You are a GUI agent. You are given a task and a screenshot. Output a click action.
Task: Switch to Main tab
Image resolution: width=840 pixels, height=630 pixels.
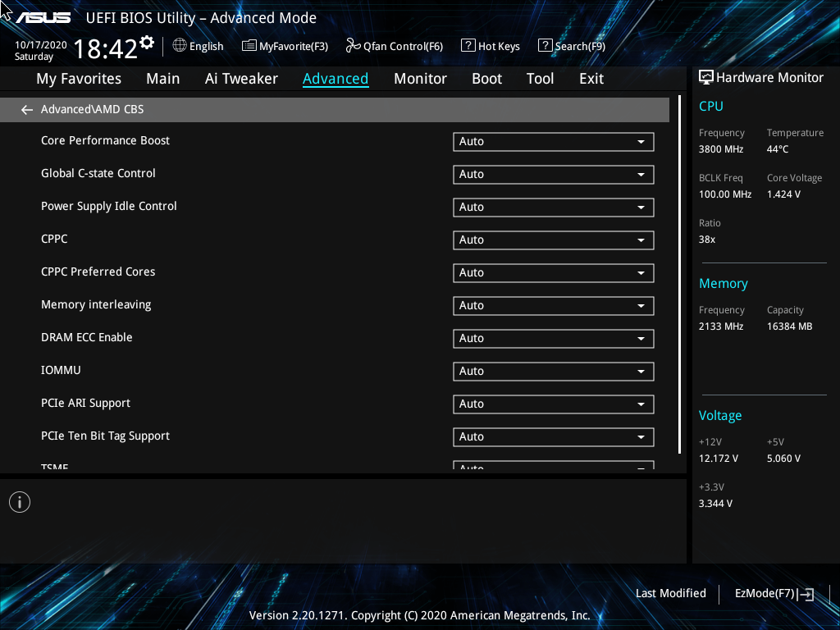[x=163, y=79]
